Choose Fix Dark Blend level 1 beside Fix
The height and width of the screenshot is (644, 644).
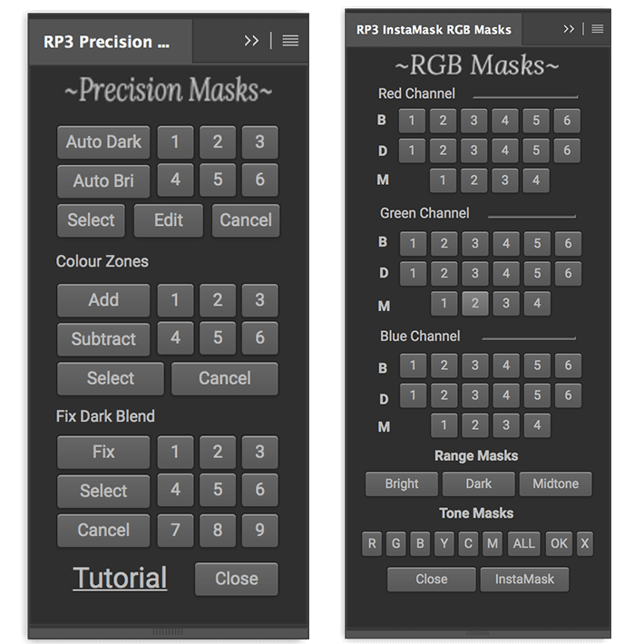[x=175, y=453]
